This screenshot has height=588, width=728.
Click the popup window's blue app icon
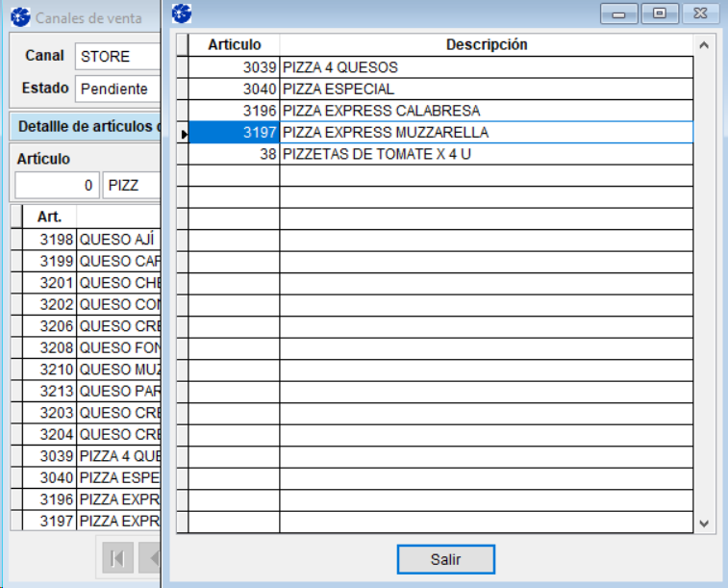182,13
